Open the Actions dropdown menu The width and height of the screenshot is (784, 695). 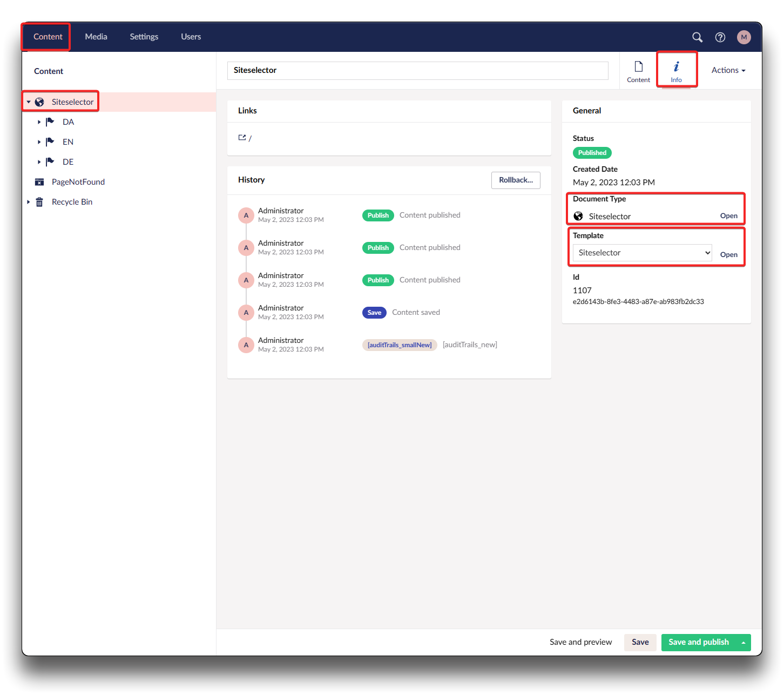click(728, 70)
